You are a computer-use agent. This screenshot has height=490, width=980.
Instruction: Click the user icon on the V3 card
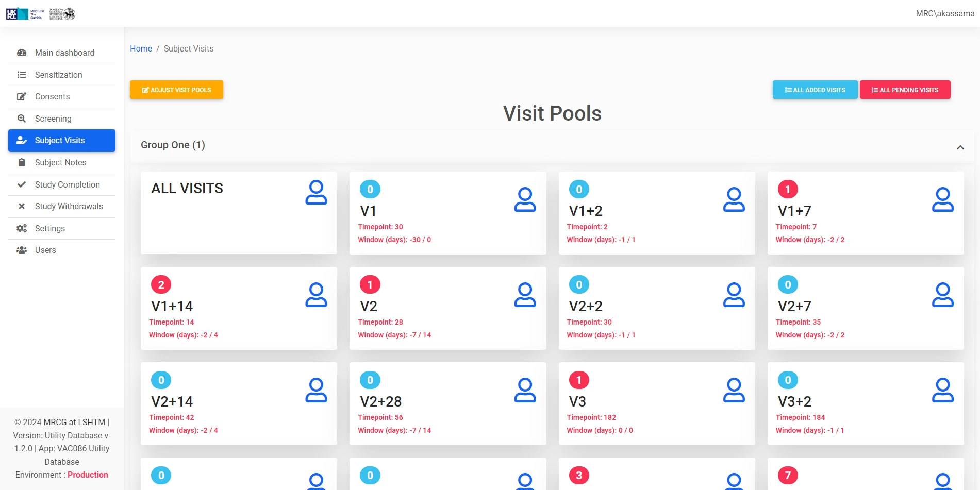tap(734, 390)
